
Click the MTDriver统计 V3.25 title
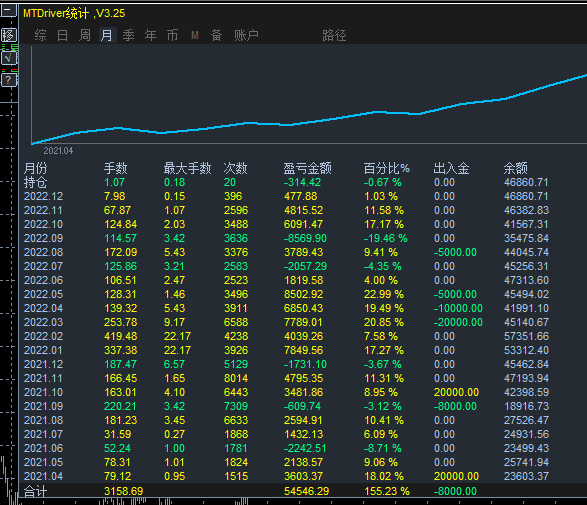pyautogui.click(x=74, y=13)
